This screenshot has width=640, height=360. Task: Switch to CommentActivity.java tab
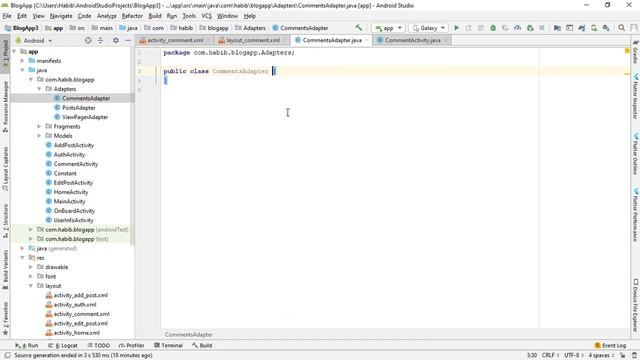point(412,40)
